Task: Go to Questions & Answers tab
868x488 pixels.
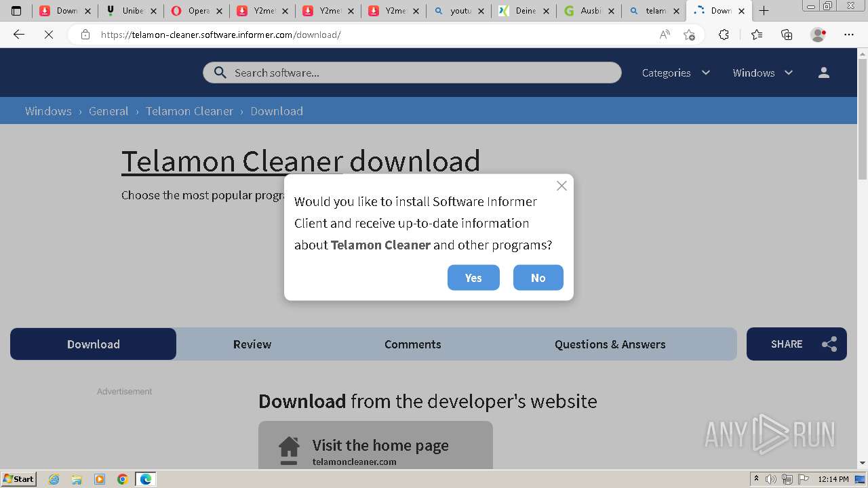Action: (610, 344)
